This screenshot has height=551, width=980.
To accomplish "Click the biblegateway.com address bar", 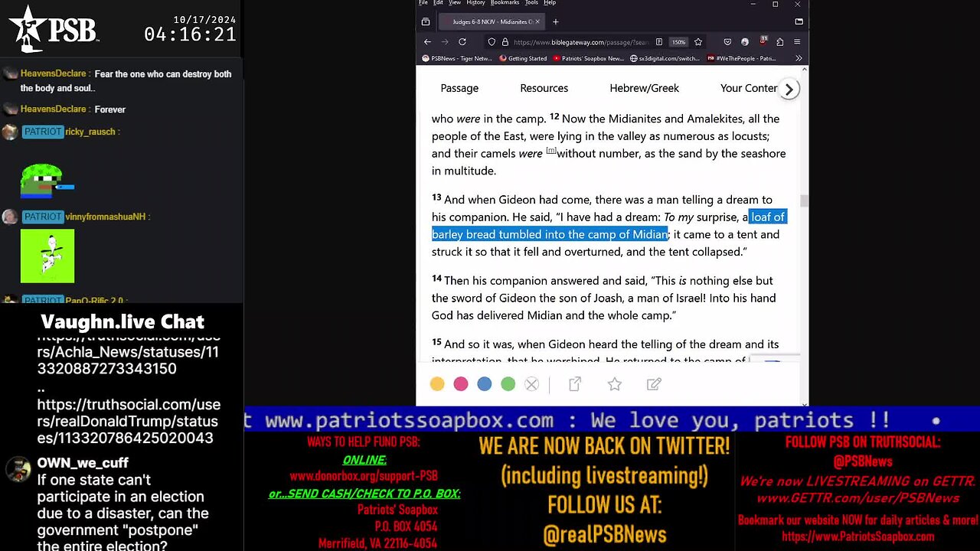I will [580, 42].
